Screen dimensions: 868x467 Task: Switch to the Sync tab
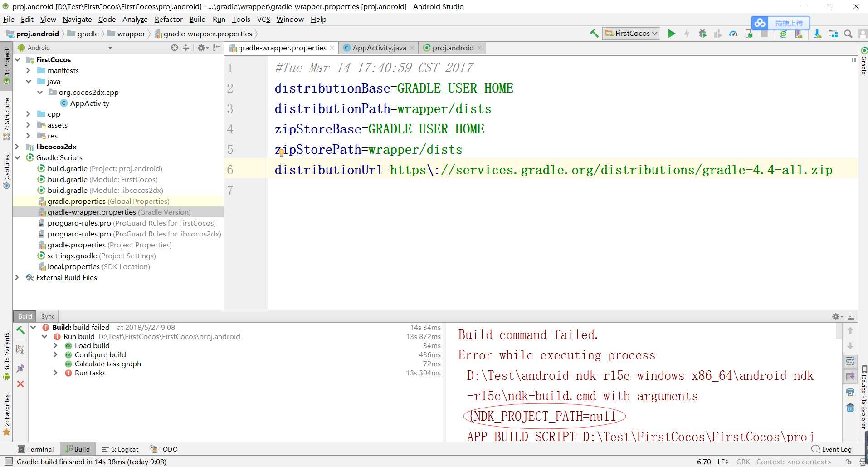coord(48,316)
